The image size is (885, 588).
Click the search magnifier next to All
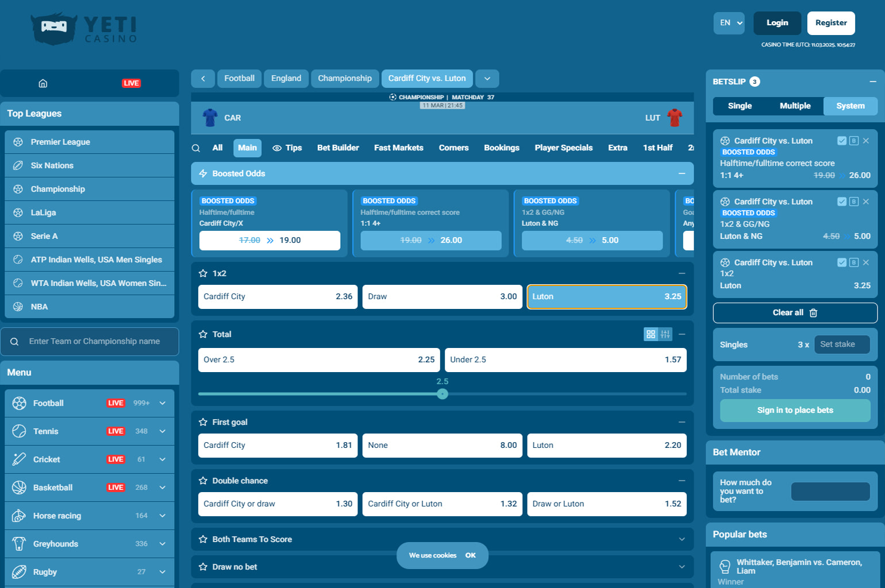[196, 148]
